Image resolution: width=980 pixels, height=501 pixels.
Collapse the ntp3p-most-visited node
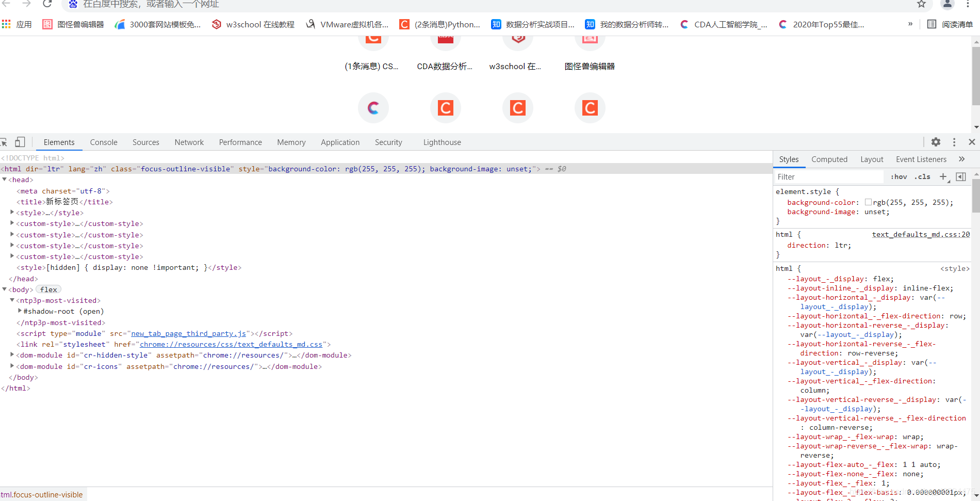12,300
